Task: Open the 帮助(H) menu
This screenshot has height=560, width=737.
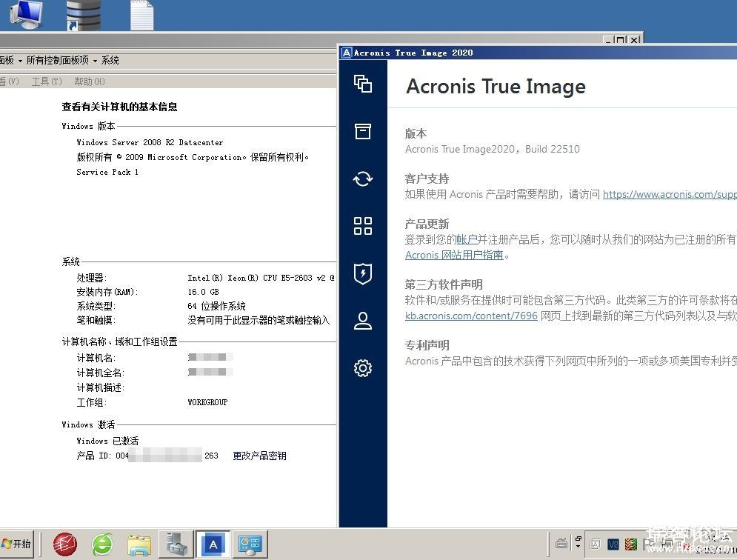Action: (x=90, y=81)
